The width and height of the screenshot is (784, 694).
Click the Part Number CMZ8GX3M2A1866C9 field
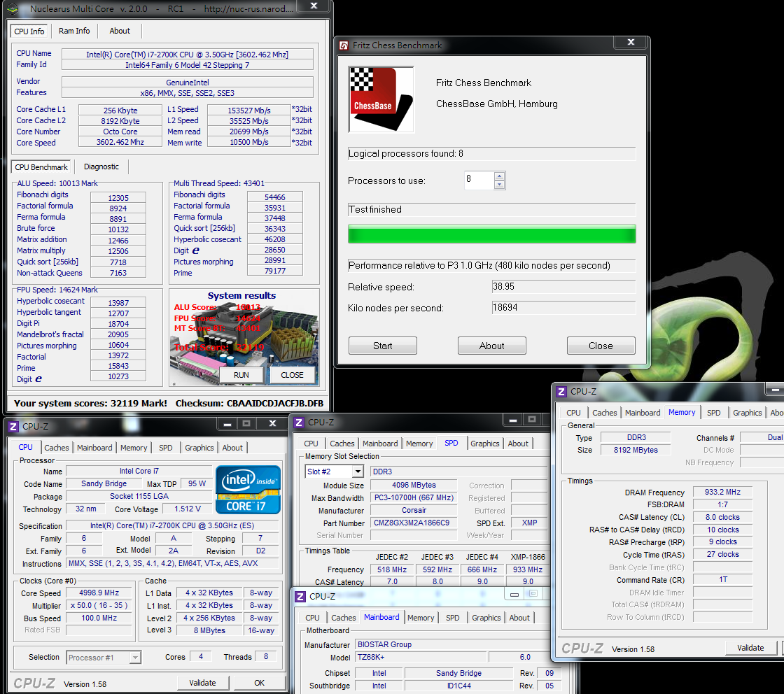(414, 523)
